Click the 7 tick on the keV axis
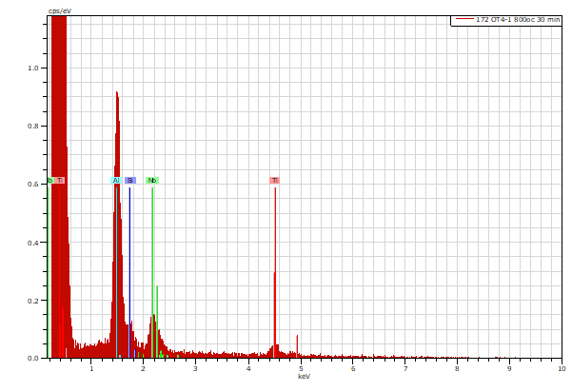572x392 pixels. click(x=405, y=368)
